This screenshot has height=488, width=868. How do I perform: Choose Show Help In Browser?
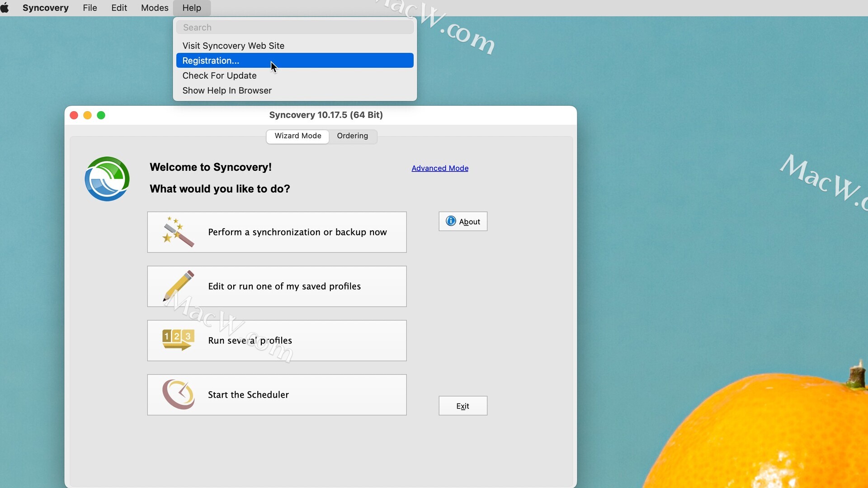(x=295, y=90)
